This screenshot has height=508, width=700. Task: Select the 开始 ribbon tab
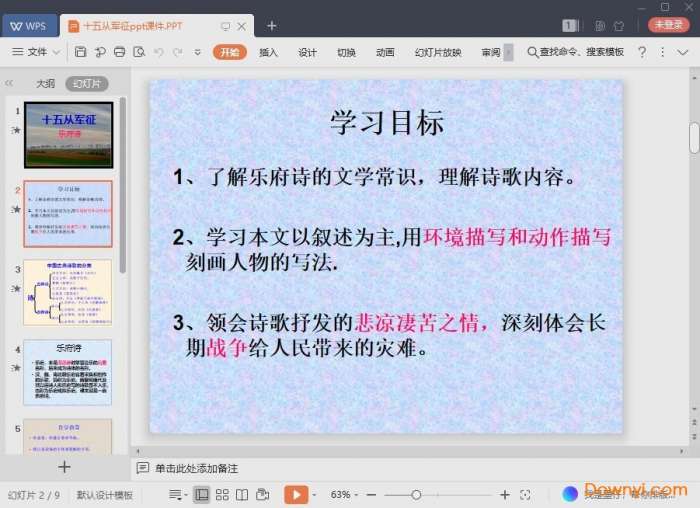229,52
